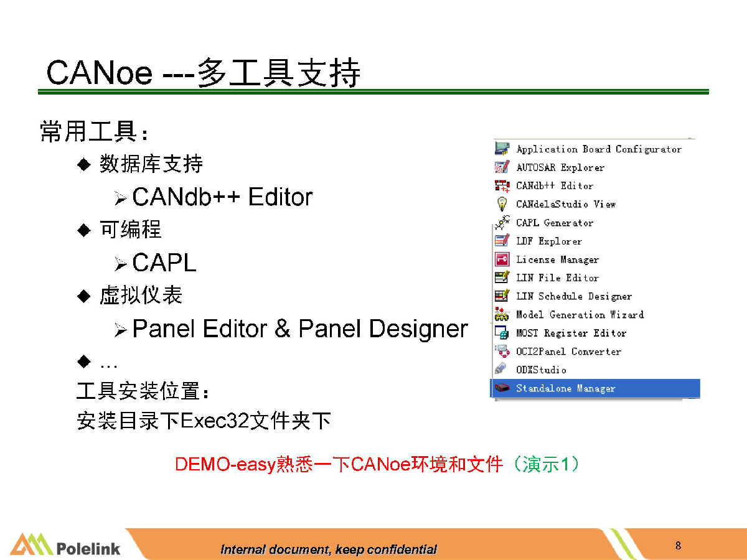The width and height of the screenshot is (747, 560).
Task: Select LDF Explorer menu entry
Action: click(548, 241)
